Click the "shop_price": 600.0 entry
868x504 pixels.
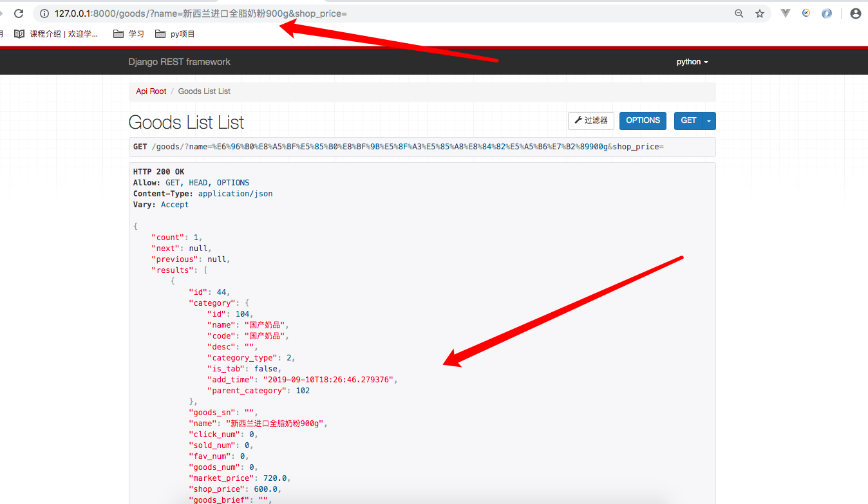pos(235,489)
